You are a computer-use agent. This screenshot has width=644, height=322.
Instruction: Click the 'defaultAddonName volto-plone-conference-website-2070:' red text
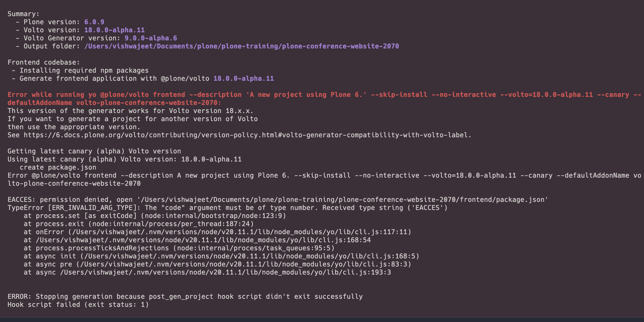[x=114, y=103]
